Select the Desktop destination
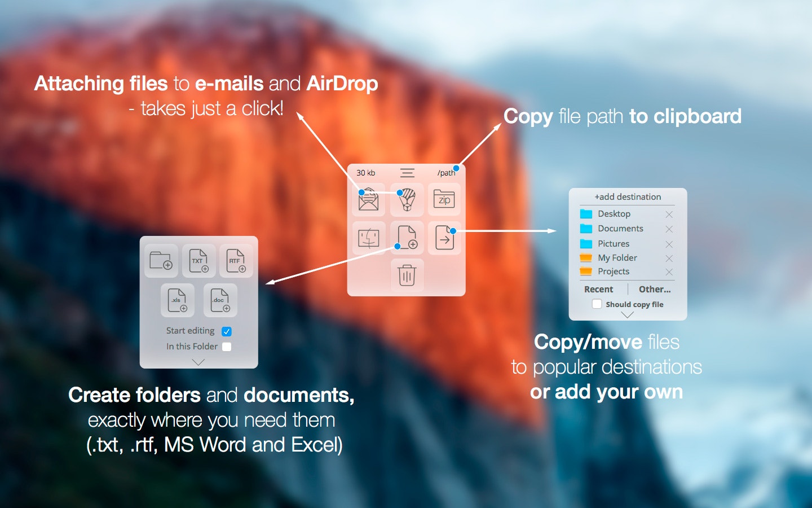This screenshot has width=812, height=508. click(614, 214)
